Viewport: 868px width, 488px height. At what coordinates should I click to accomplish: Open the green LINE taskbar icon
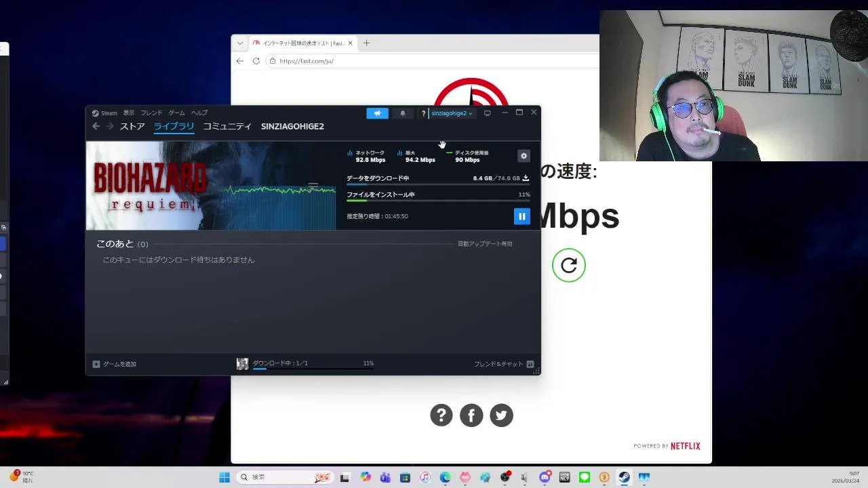[584, 477]
